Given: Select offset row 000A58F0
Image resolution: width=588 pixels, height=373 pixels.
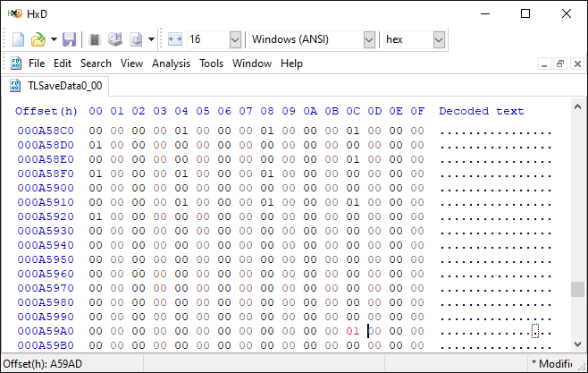Looking at the screenshot, I should pyautogui.click(x=46, y=174).
